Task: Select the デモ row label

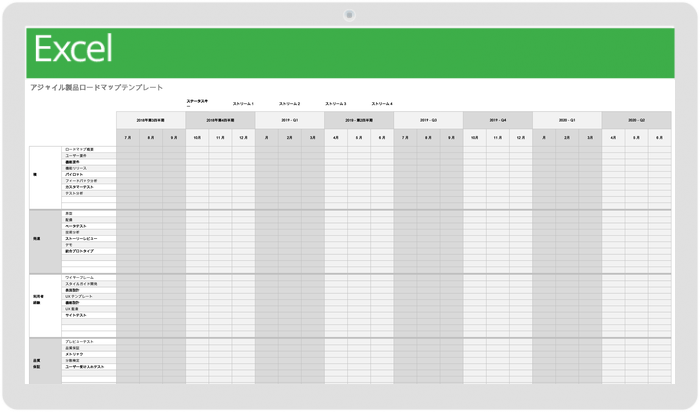Action: click(69, 245)
